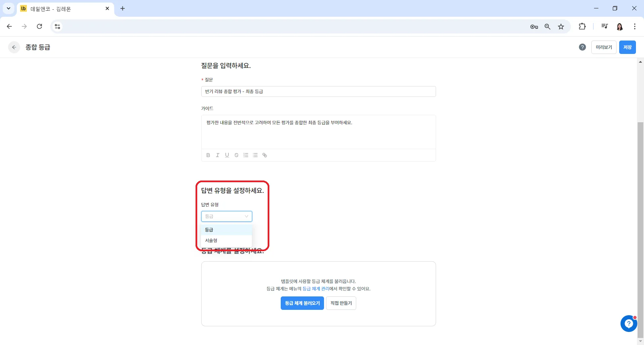Image resolution: width=644 pixels, height=345 pixels.
Task: Select 등급 option in dropdown list
Action: [x=226, y=230]
